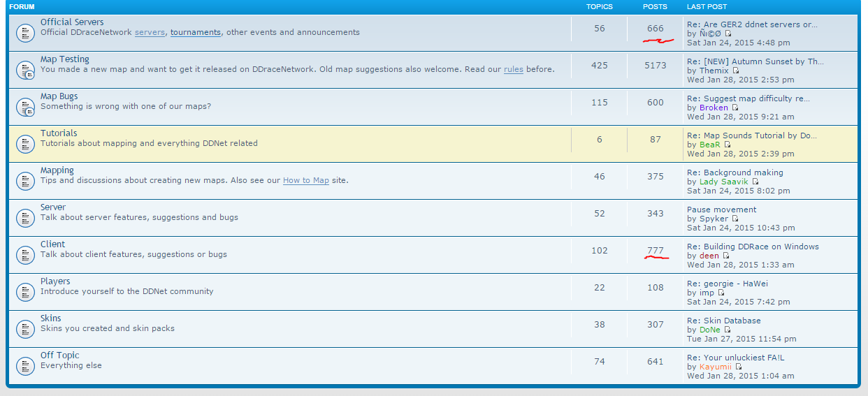Click the Tutorials forum status icon
The height and width of the screenshot is (396, 868).
[x=25, y=144]
